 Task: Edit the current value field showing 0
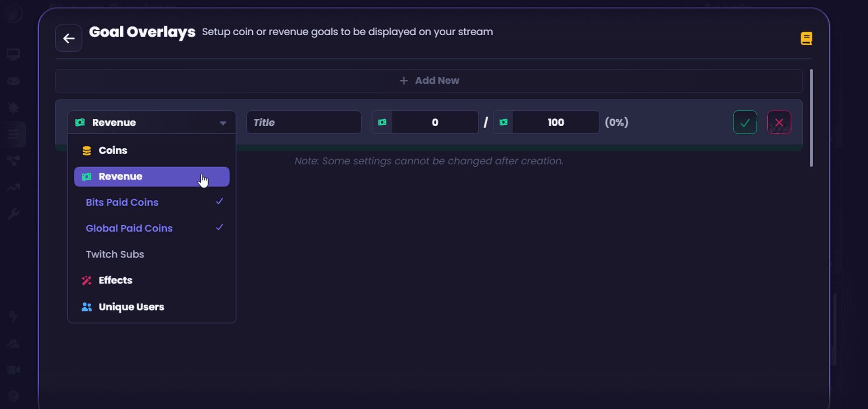(435, 122)
